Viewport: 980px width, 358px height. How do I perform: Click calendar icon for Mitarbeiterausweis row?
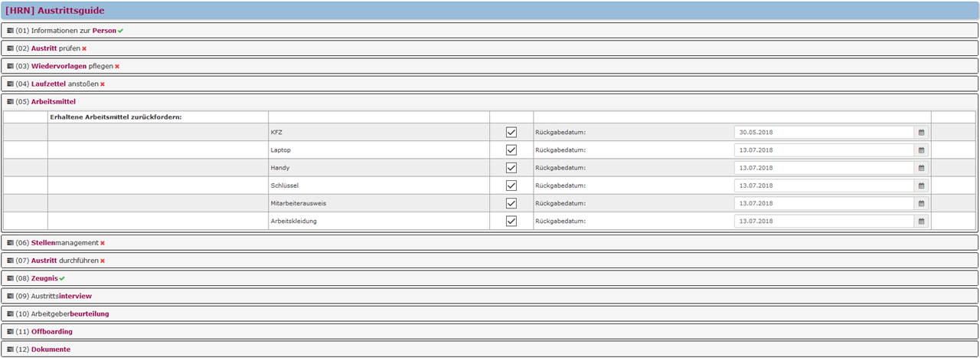[x=922, y=203]
